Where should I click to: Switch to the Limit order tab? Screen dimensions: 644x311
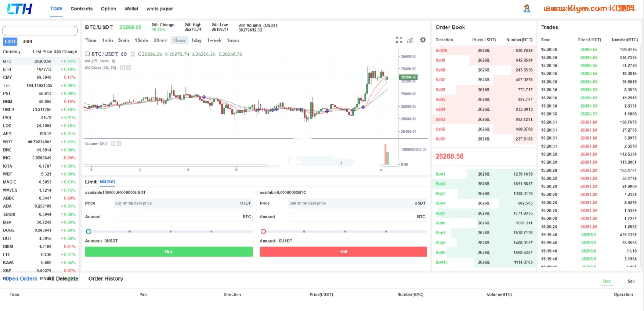[91, 182]
